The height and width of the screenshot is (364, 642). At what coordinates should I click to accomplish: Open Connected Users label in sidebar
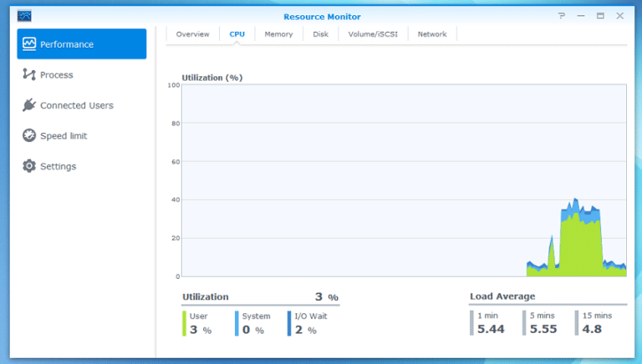[x=77, y=105]
